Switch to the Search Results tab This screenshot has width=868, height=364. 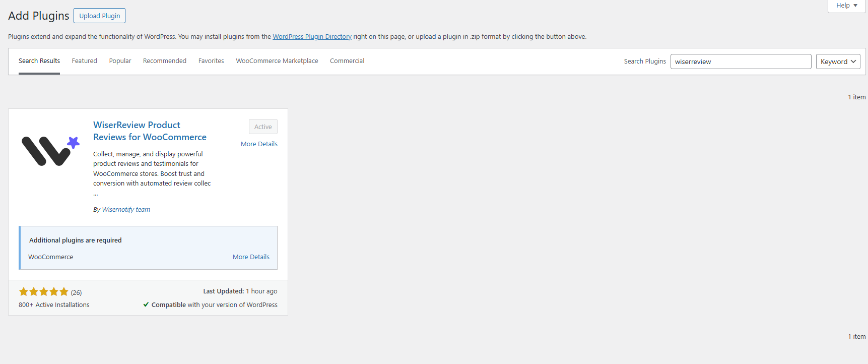[39, 61]
